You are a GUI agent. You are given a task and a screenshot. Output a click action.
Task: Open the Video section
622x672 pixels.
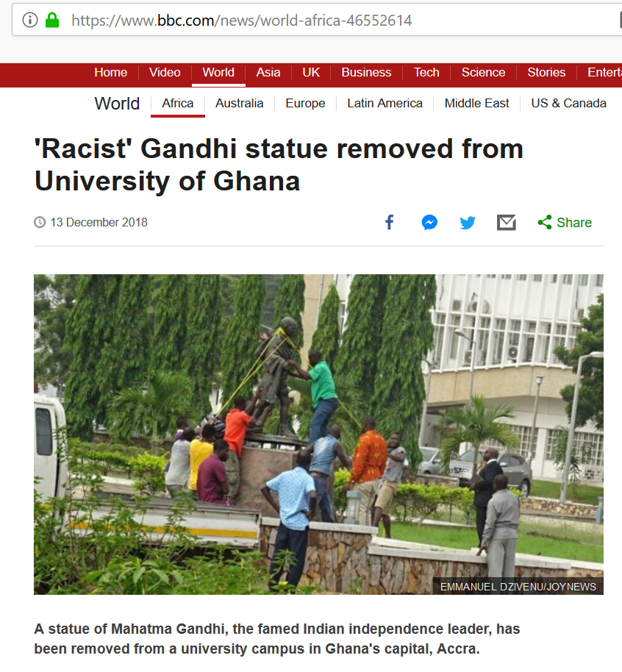(x=165, y=73)
